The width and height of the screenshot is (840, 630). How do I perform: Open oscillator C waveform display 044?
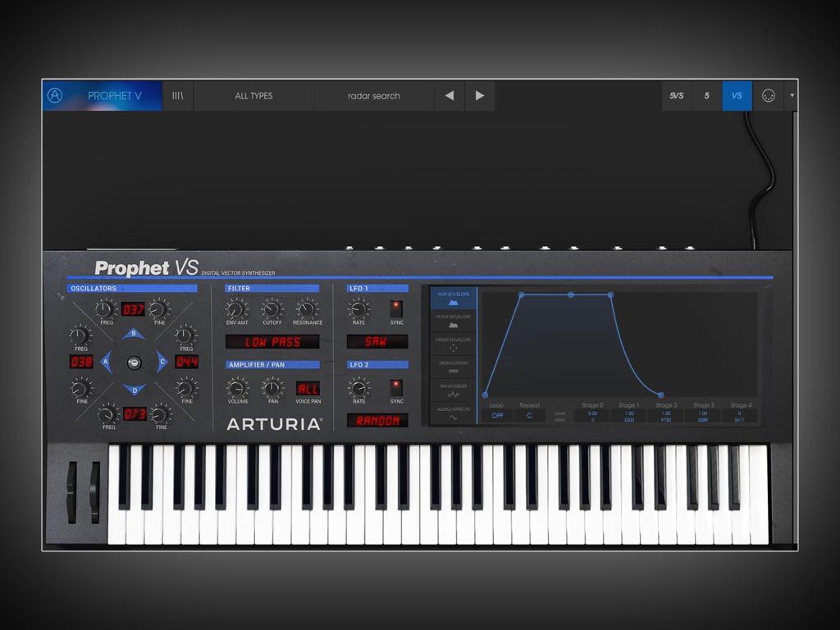click(x=186, y=362)
